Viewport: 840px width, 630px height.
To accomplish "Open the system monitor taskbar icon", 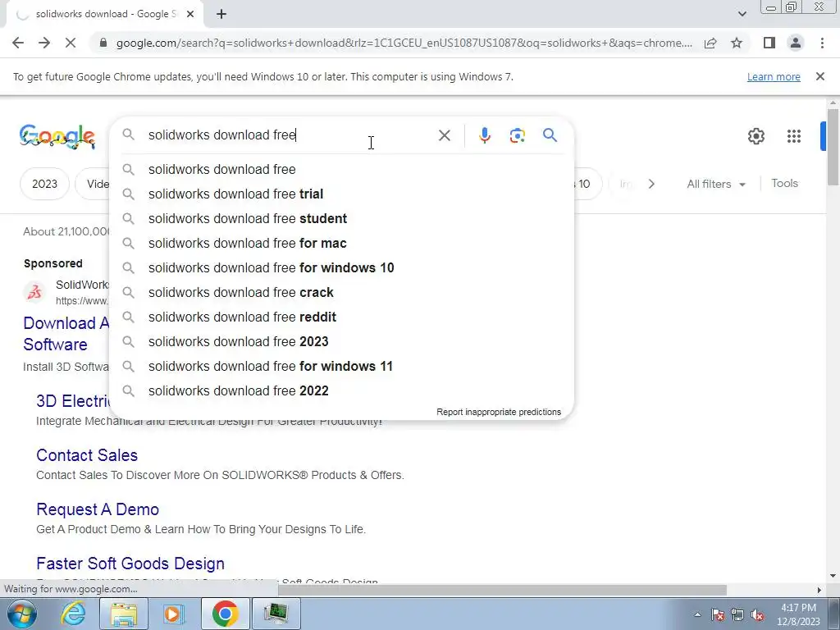I will (276, 614).
